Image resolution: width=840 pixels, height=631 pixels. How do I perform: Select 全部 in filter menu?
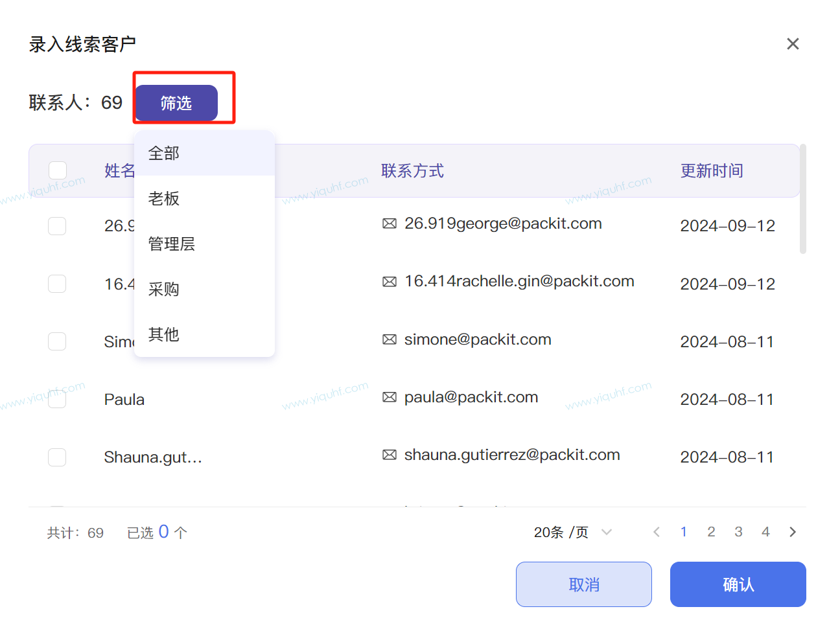[204, 154]
